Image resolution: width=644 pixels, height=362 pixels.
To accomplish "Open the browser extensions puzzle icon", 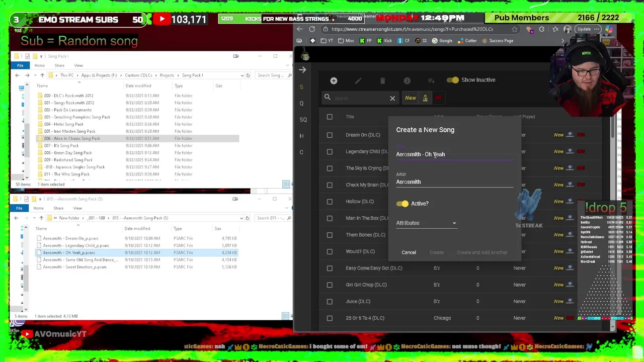I will 542,29.
